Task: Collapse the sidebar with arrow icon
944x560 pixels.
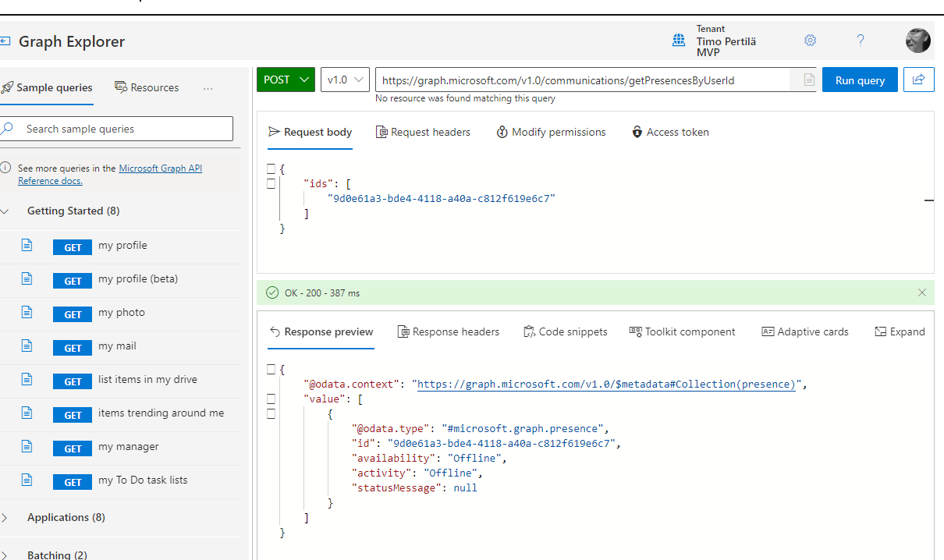Action: (5, 41)
